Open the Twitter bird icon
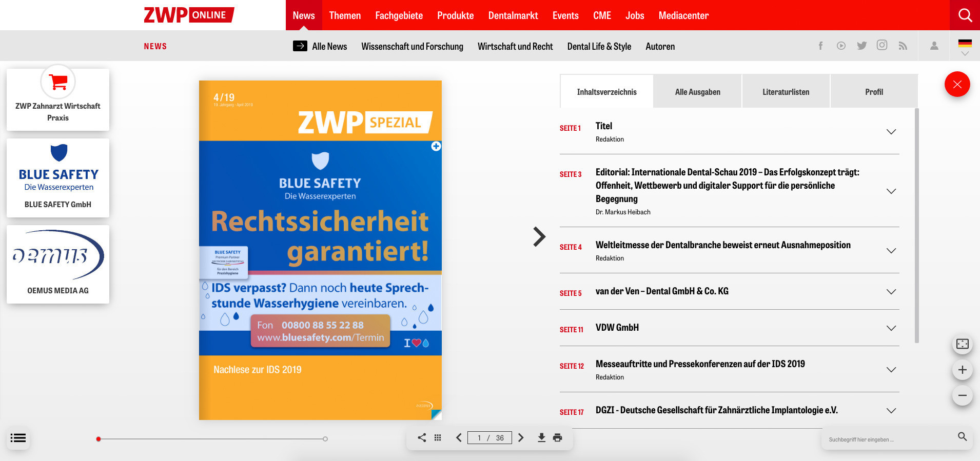This screenshot has width=980, height=461. (x=862, y=46)
